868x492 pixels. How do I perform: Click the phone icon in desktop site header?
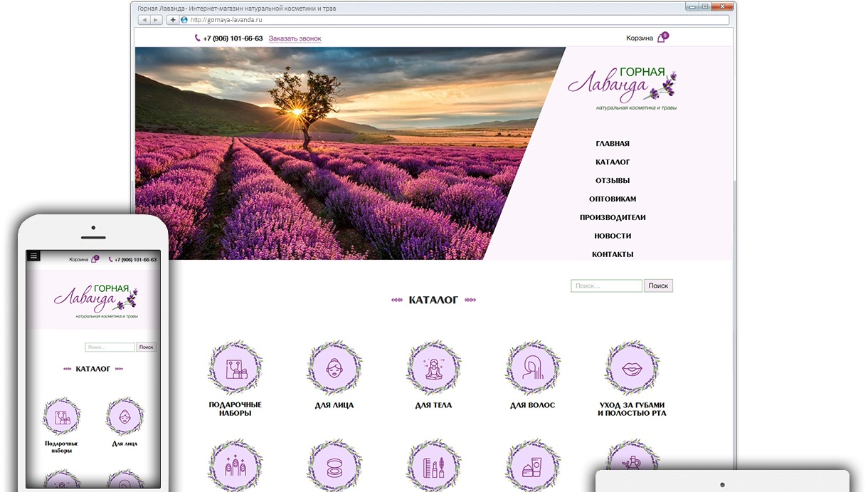[198, 38]
